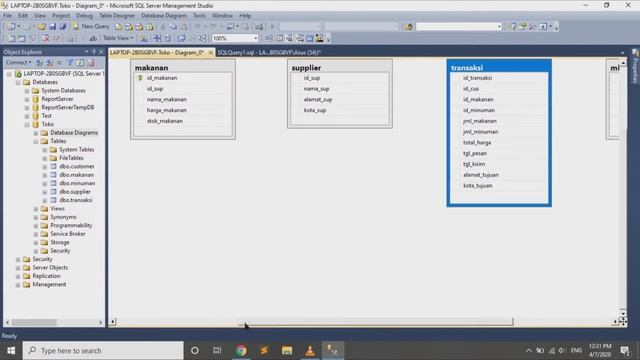Screen dimensions: 640x360
Task: Open VLC from the taskbar
Action: pyautogui.click(x=310, y=351)
